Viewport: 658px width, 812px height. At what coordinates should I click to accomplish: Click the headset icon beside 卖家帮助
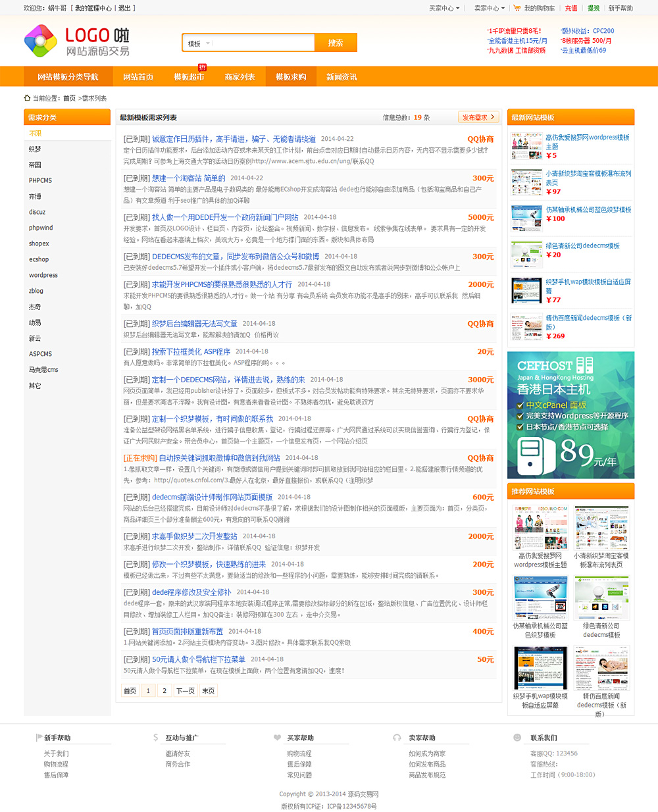click(x=397, y=738)
